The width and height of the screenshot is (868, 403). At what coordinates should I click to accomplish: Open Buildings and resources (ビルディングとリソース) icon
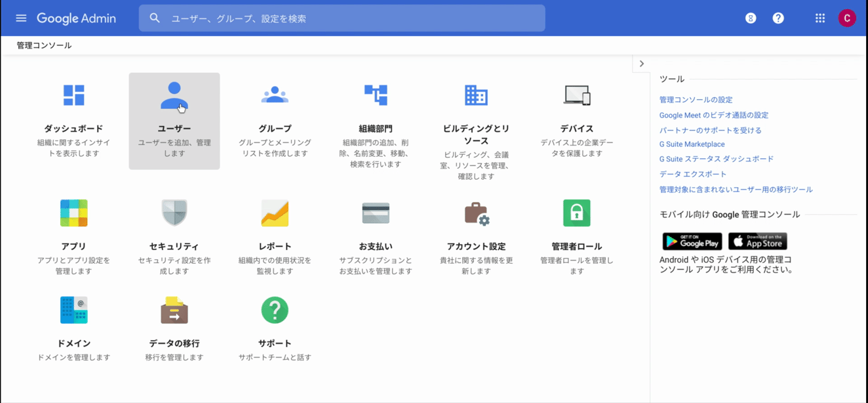pyautogui.click(x=476, y=95)
